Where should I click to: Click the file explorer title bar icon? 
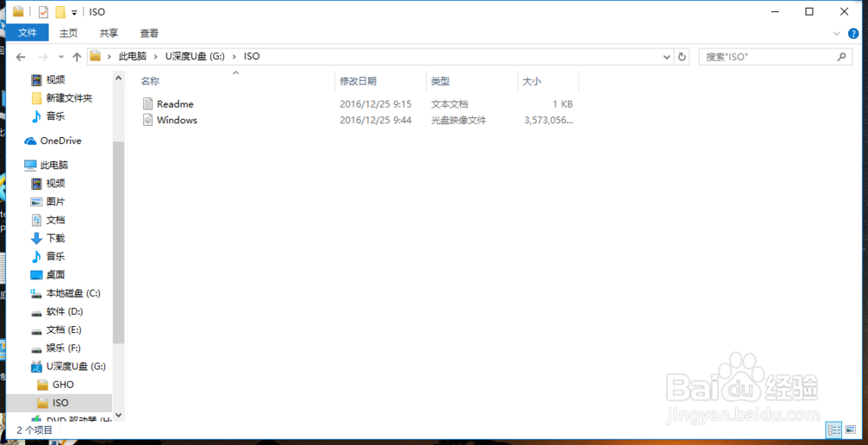[x=18, y=11]
